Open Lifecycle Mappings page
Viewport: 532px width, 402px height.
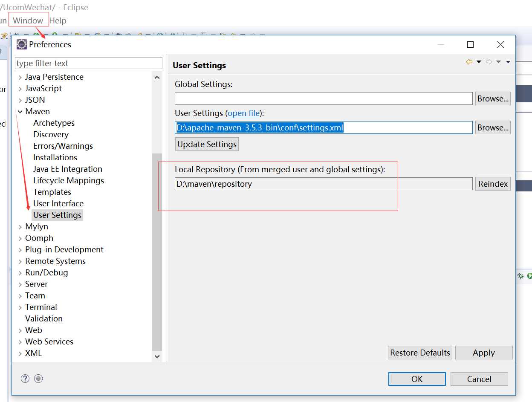tap(69, 180)
